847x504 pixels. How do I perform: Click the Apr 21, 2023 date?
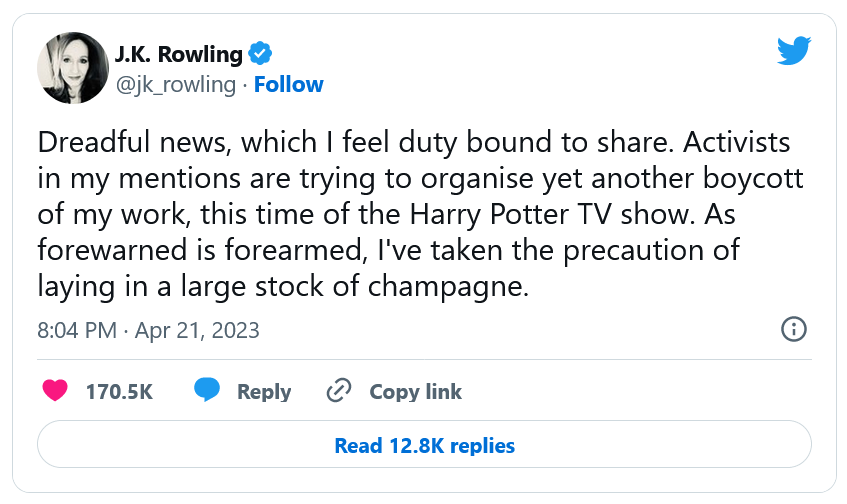click(x=195, y=330)
